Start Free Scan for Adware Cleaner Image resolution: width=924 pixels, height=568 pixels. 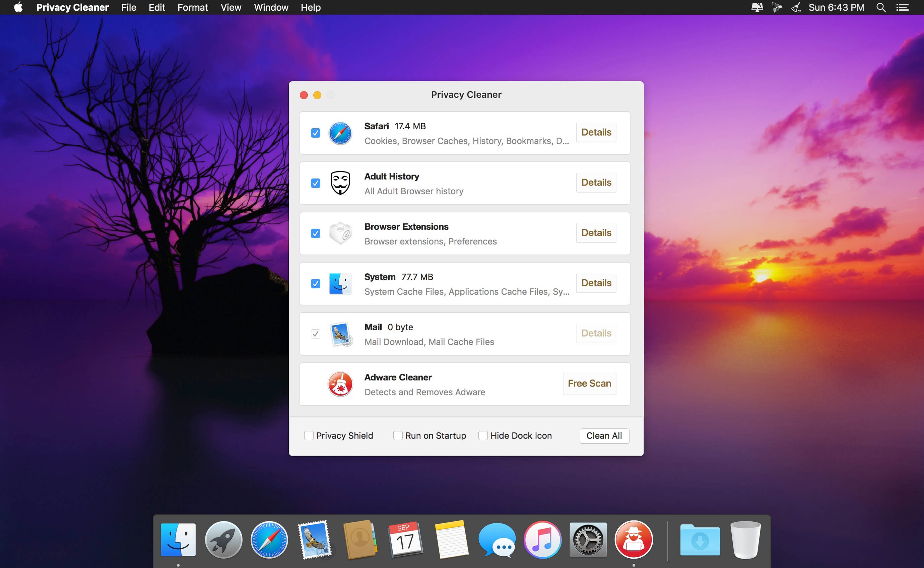[589, 383]
